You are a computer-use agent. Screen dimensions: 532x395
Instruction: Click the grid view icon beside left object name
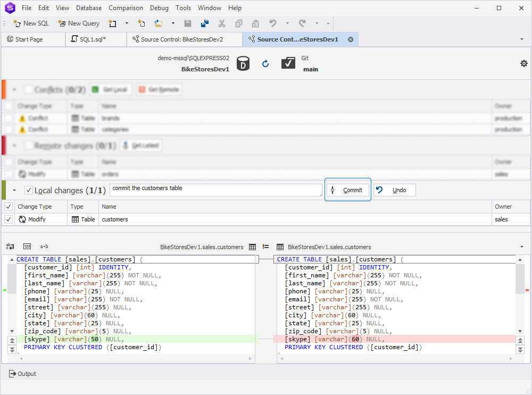click(252, 247)
